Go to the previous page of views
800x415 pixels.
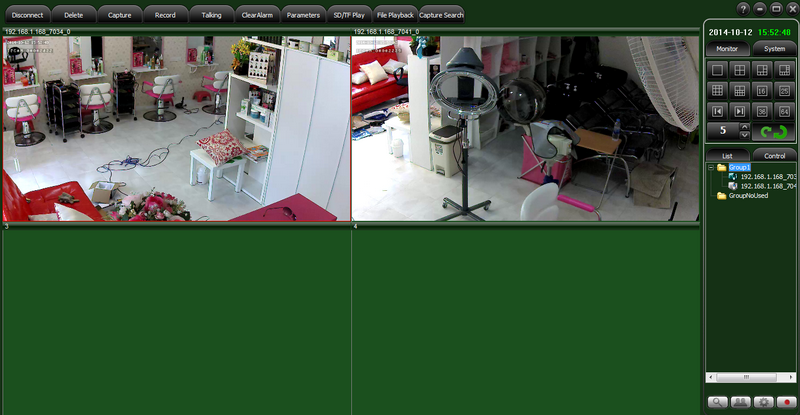pyautogui.click(x=717, y=111)
